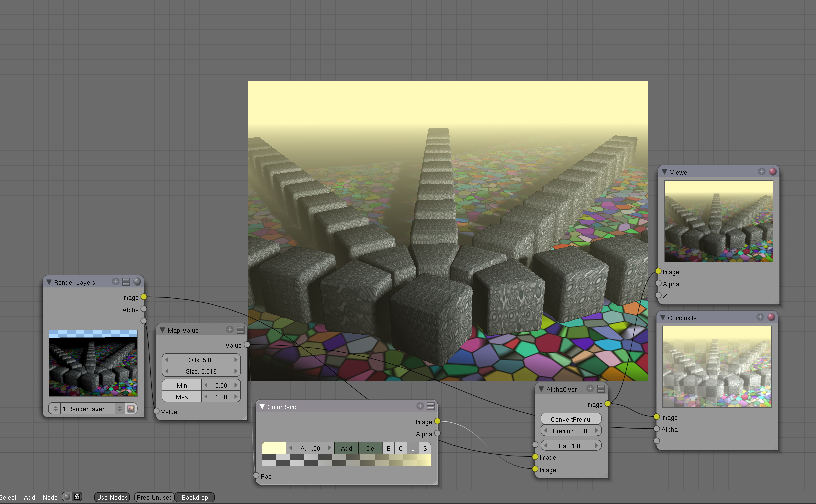This screenshot has width=816, height=504.
Task: Open scene selector left of 1 RenderLayer
Action: click(55, 409)
